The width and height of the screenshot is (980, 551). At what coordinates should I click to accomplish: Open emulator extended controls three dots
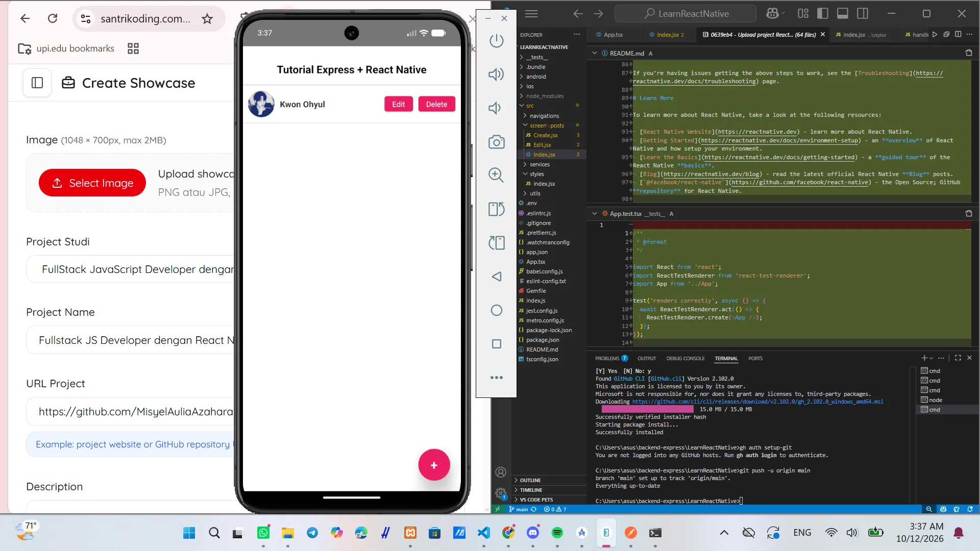tap(496, 378)
